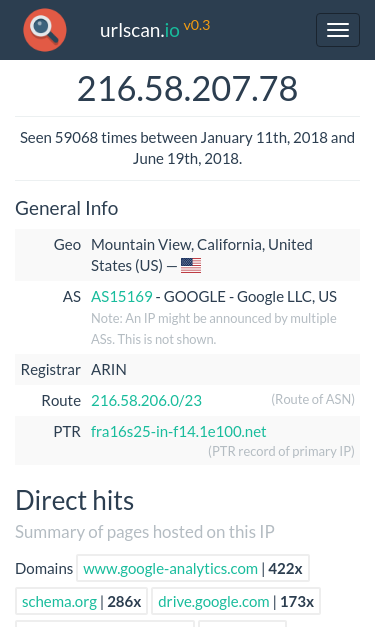
Task: Open the fra16s25-in-f14.1e100.net PTR link
Action: (x=179, y=431)
